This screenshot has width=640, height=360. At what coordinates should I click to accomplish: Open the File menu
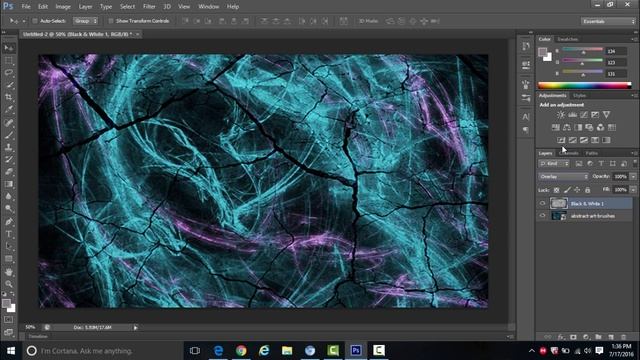click(x=26, y=7)
